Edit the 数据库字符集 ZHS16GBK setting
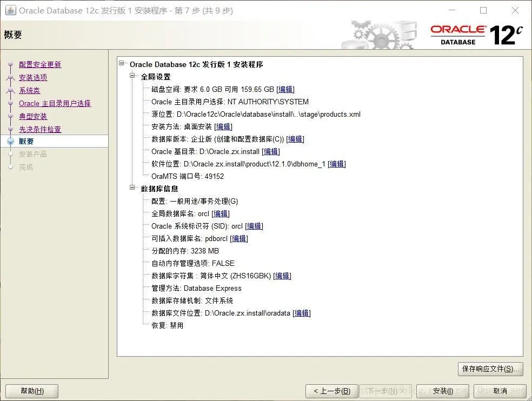This screenshot has width=532, height=401. pyautogui.click(x=282, y=276)
